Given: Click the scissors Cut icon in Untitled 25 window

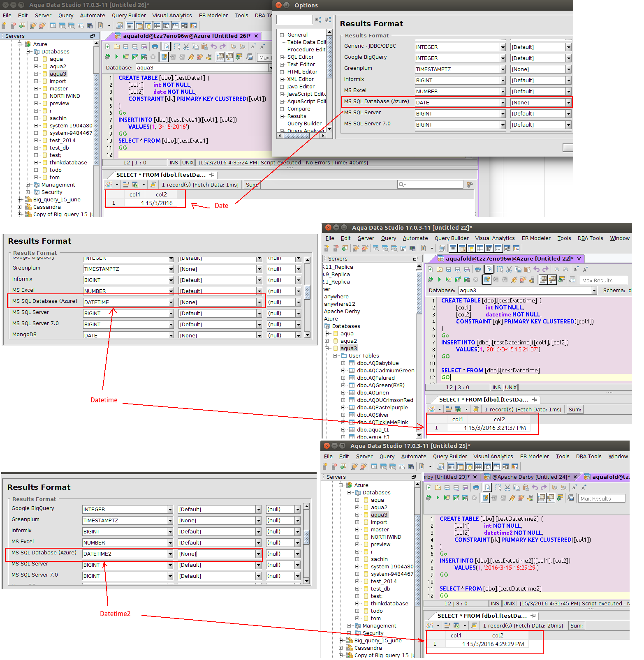Looking at the screenshot, I should pyautogui.click(x=507, y=487).
